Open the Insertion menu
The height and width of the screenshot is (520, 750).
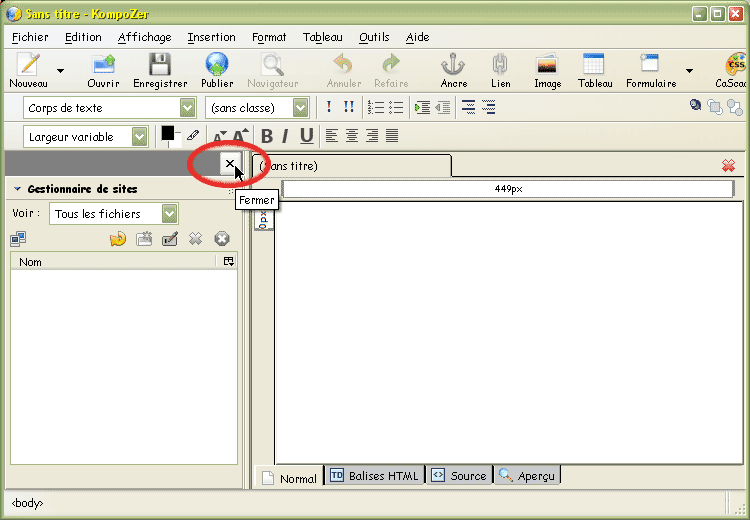coord(211,37)
